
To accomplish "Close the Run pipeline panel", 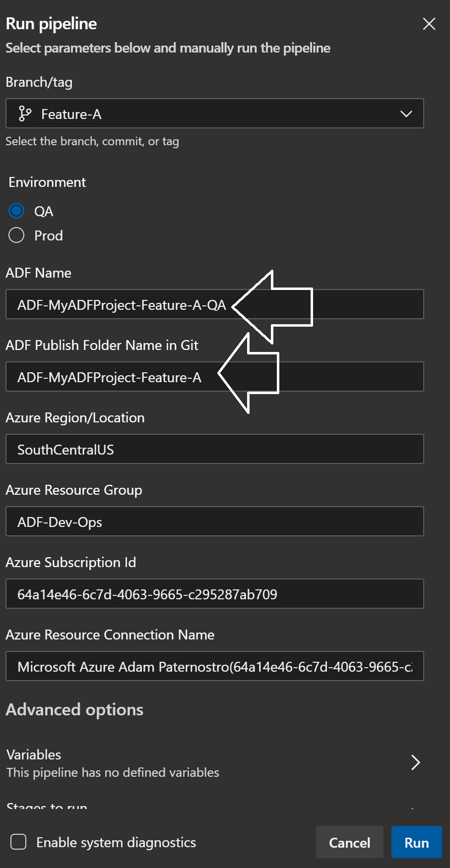I will coord(429,24).
